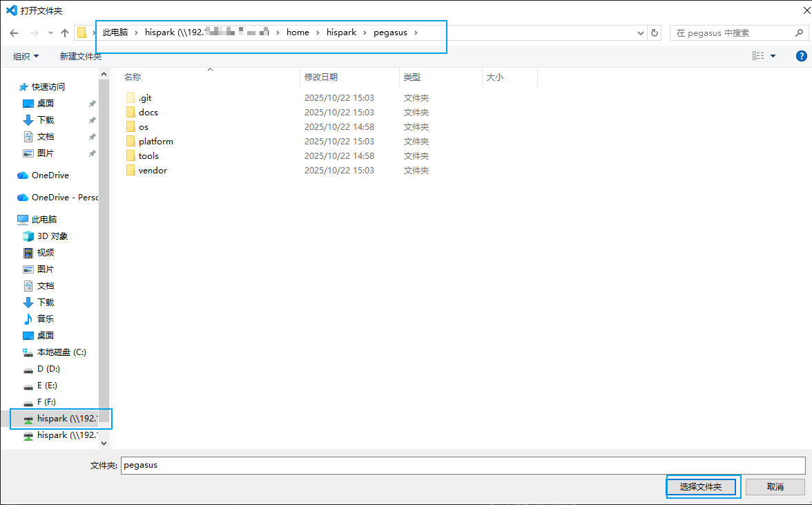Sort by the 修改日期 column header
The image size is (812, 505).
tap(322, 77)
